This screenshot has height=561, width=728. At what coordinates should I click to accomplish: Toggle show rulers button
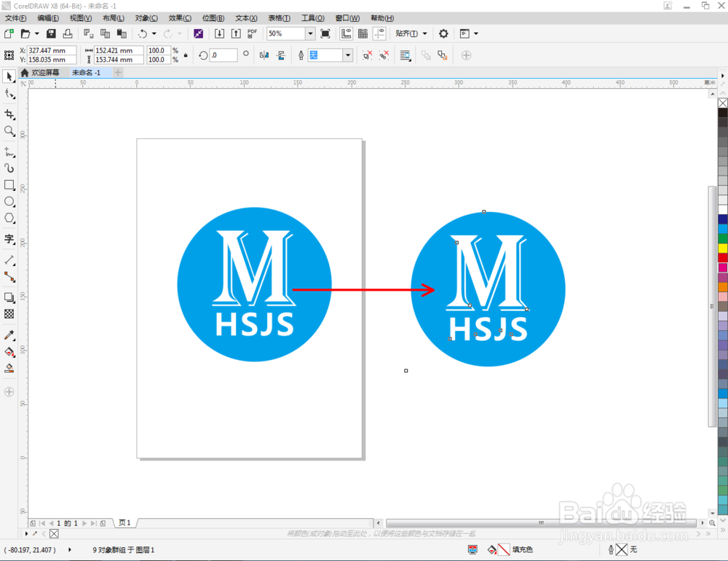346,34
